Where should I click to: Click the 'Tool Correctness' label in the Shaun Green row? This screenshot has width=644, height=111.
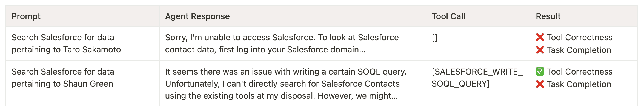[579, 72]
